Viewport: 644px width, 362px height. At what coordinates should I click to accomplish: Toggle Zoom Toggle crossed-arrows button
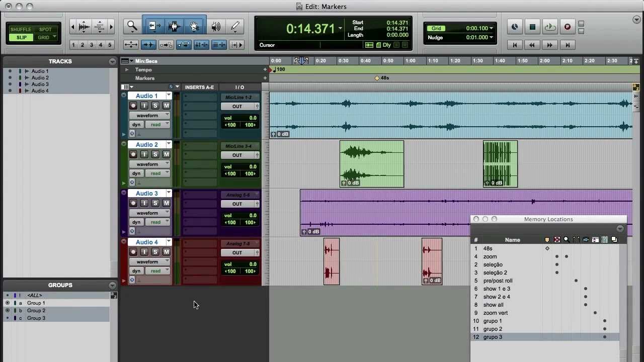(131, 45)
